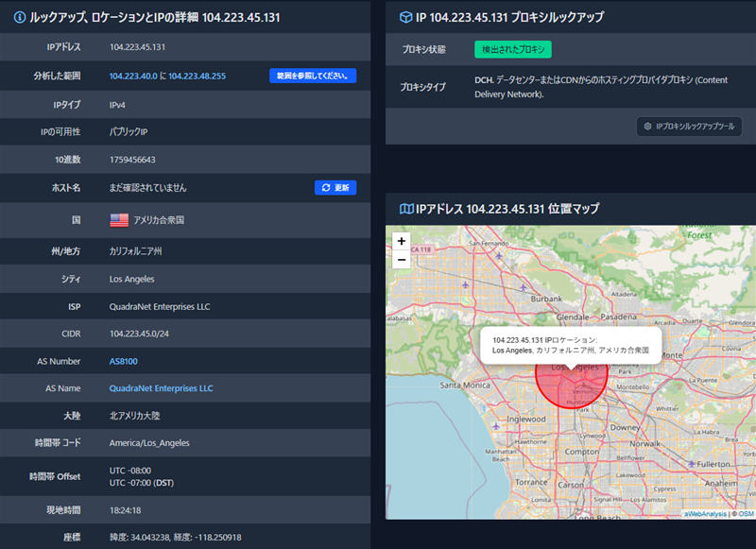This screenshot has width=756, height=549.
Task: Open QuadraNet Enterprises LLC AS Name link
Action: (x=161, y=388)
